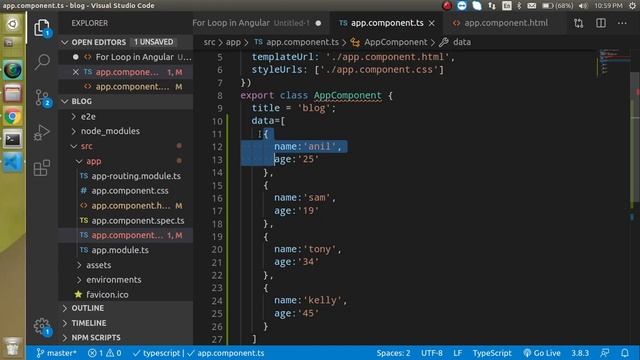This screenshot has height=360, width=640.
Task: Expand the Outline section
Action: 126,308
